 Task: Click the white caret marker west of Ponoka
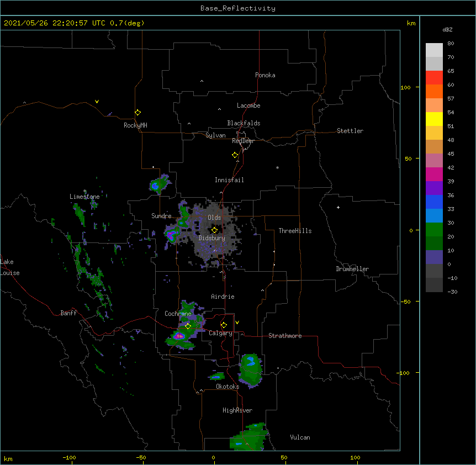[x=202, y=81]
